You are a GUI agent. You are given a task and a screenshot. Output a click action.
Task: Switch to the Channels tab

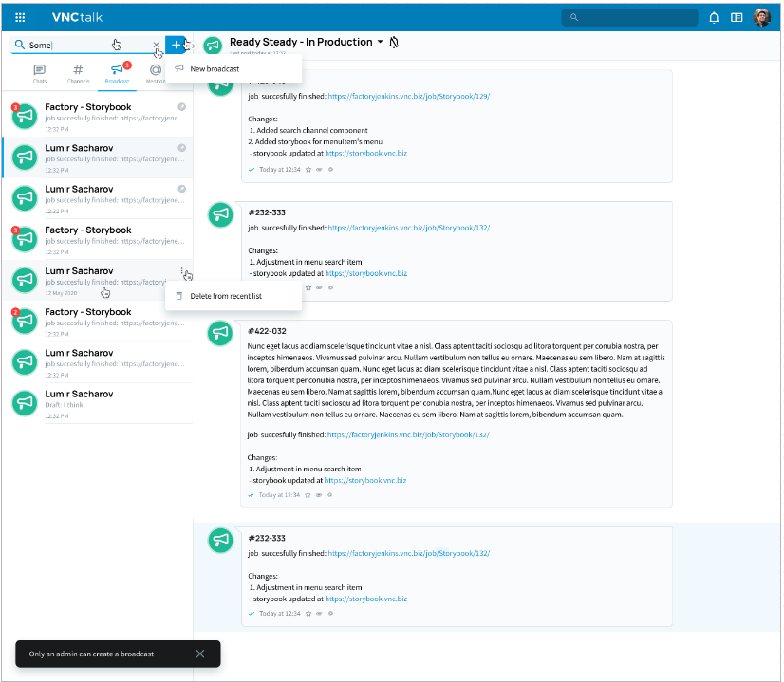(x=78, y=73)
